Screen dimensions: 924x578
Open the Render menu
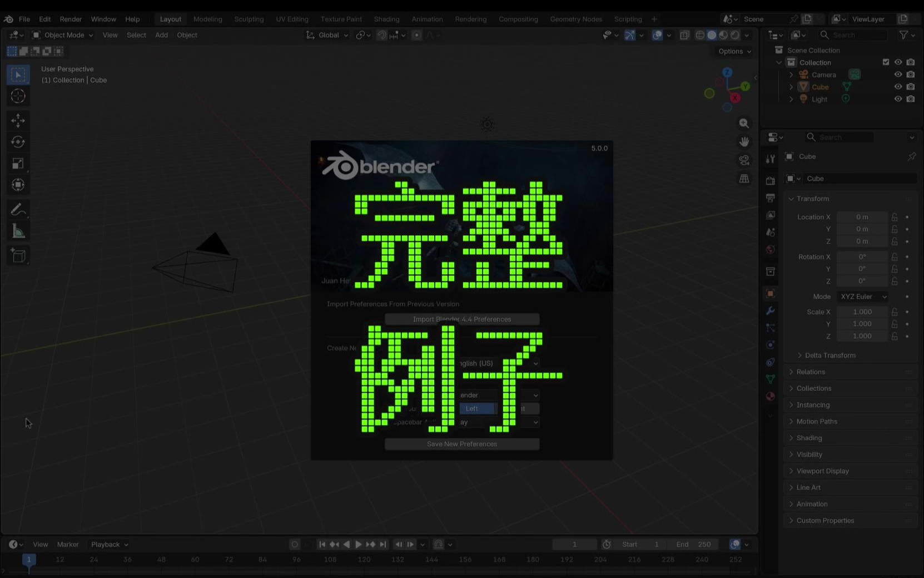tap(71, 19)
